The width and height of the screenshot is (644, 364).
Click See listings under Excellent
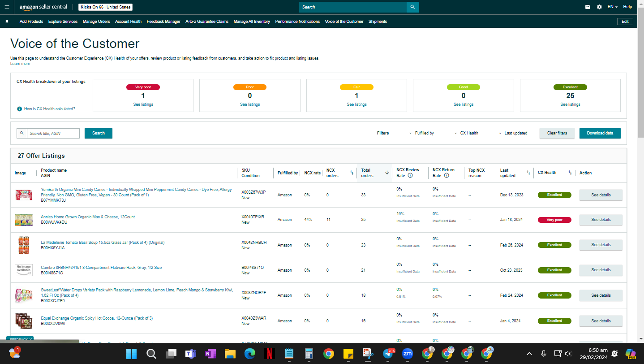click(570, 104)
